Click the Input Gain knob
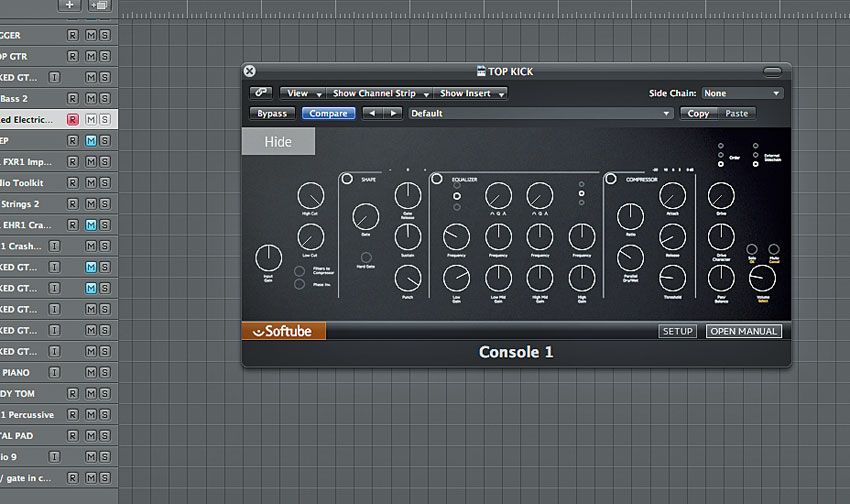This screenshot has height=504, width=850. click(268, 258)
